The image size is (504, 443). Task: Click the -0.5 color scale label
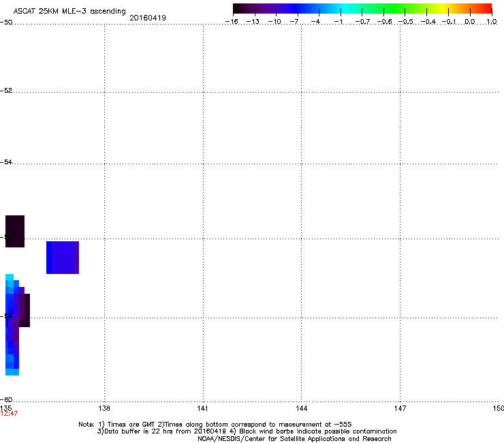[406, 22]
